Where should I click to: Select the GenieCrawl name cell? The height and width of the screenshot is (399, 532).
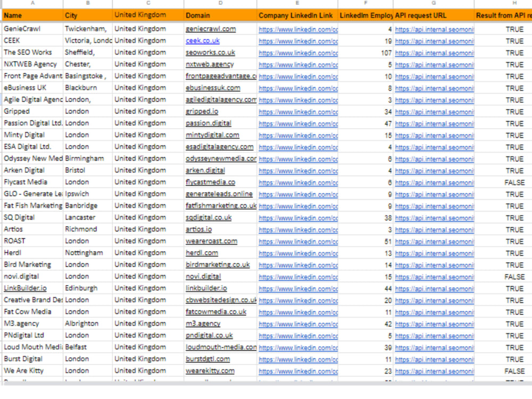tap(32, 29)
